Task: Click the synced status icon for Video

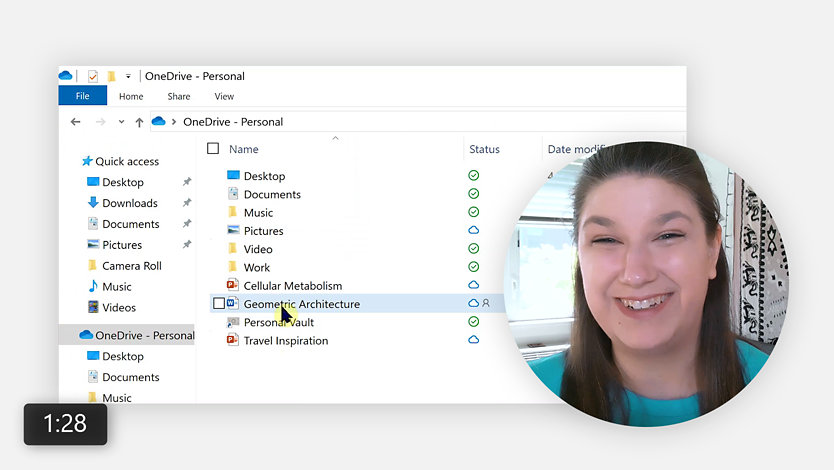Action: tap(473, 248)
